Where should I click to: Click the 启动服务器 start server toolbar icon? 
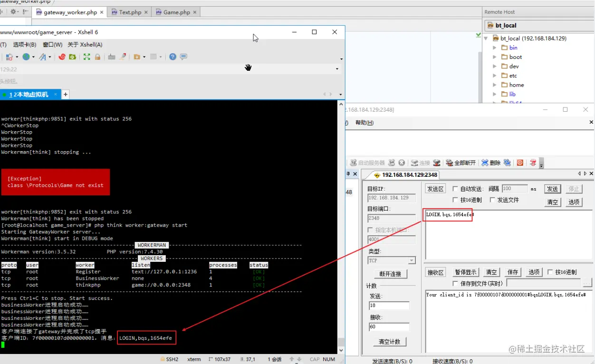(367, 163)
